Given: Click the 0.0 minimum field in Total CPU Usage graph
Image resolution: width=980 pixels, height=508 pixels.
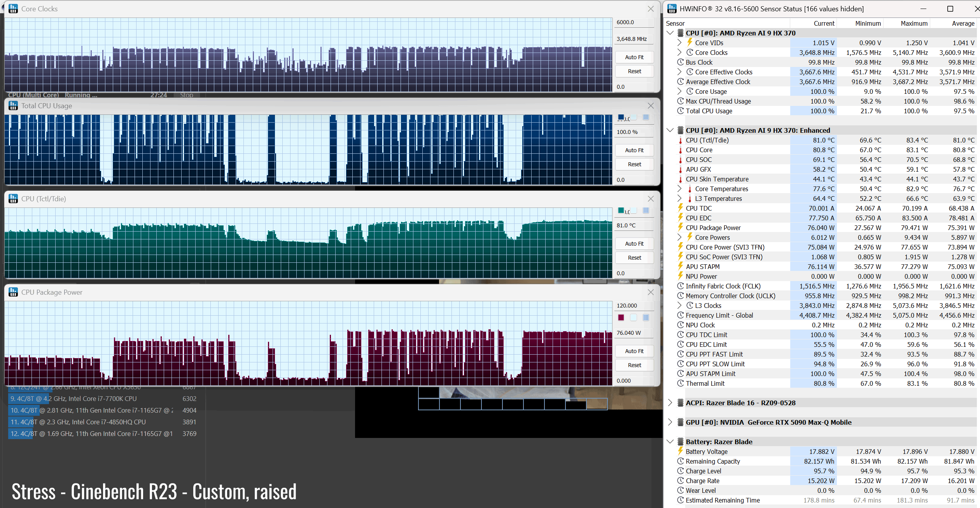Looking at the screenshot, I should 634,180.
